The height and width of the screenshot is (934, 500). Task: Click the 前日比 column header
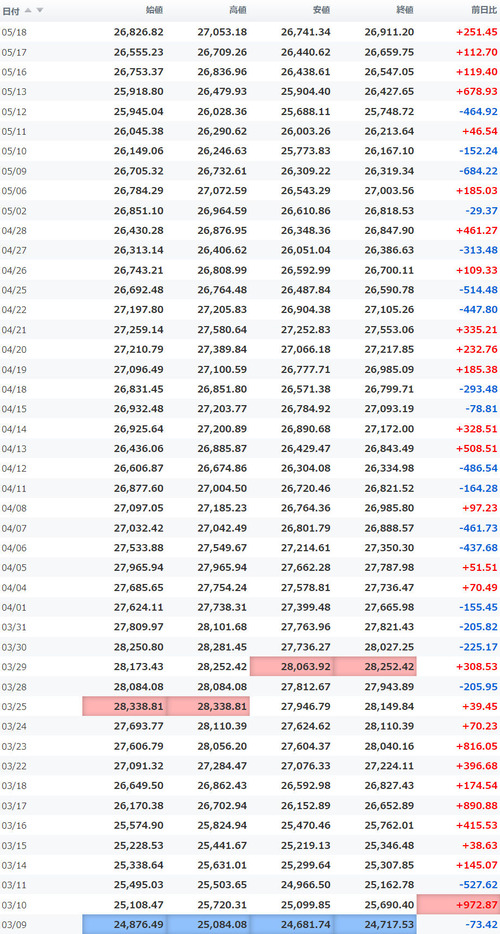click(x=483, y=10)
